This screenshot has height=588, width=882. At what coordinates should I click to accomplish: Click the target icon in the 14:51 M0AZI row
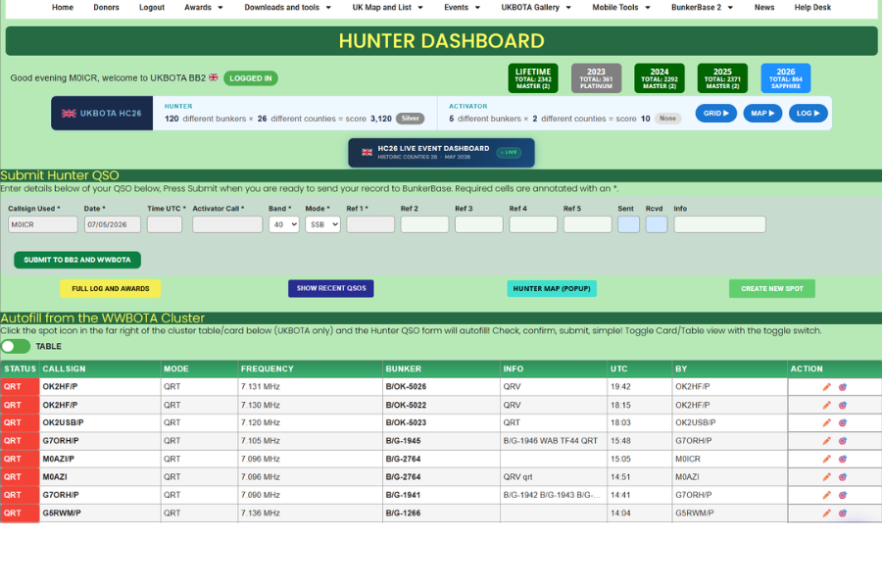(843, 477)
